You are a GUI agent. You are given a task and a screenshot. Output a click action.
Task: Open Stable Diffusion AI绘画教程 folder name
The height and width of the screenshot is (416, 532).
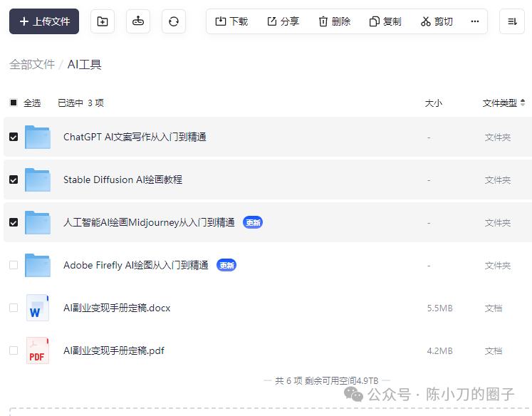click(122, 180)
